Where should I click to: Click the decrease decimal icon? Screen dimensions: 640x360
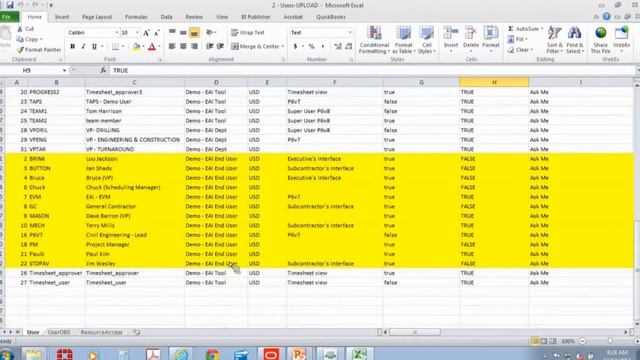[x=349, y=47]
